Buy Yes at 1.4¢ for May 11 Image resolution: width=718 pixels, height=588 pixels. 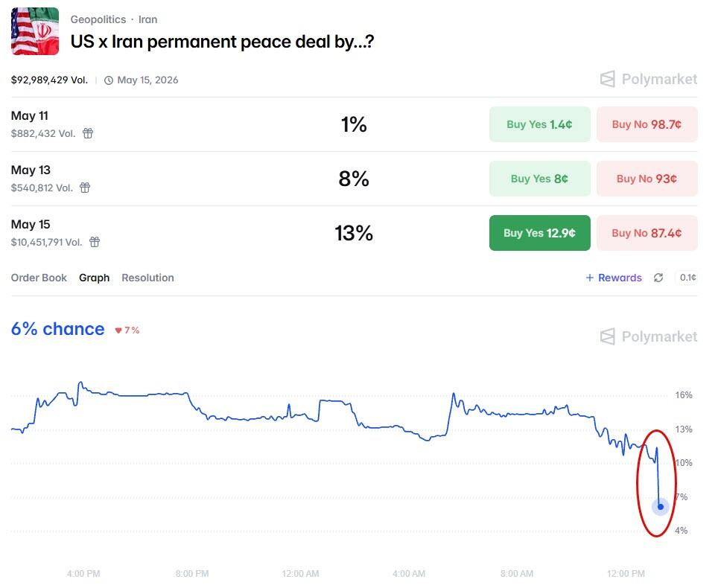tap(539, 124)
